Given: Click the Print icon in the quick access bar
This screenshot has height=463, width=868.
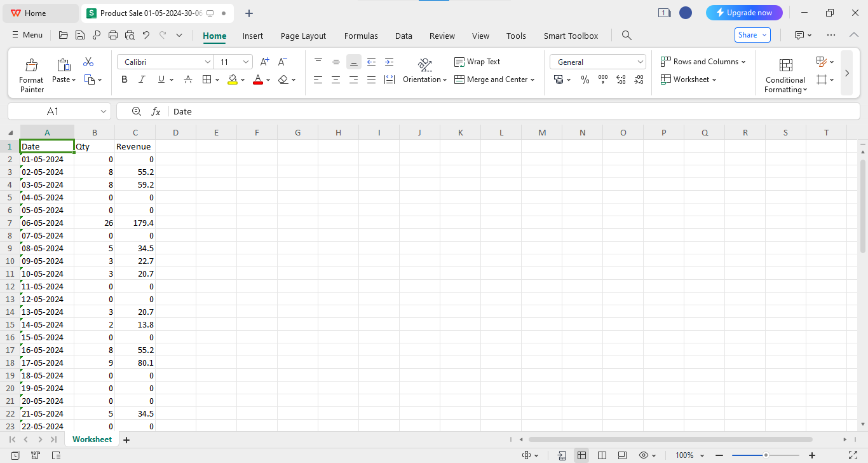Looking at the screenshot, I should [x=113, y=36].
